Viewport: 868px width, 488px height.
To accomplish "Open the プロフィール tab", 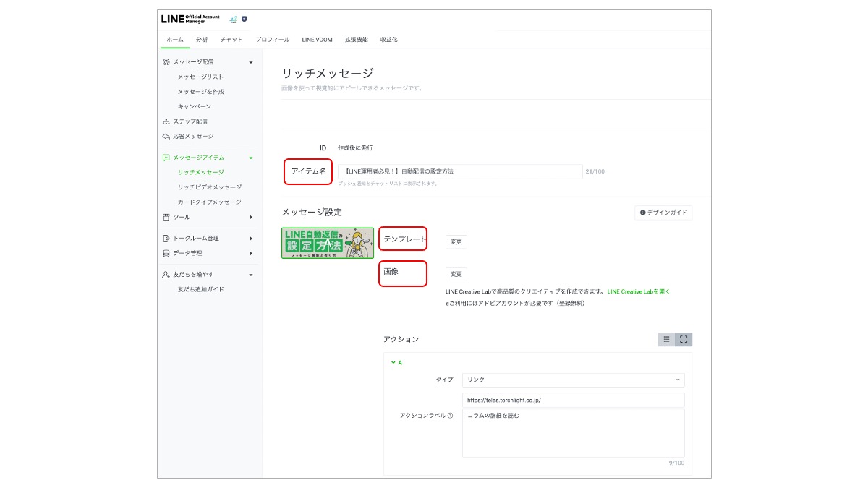I will pyautogui.click(x=273, y=40).
